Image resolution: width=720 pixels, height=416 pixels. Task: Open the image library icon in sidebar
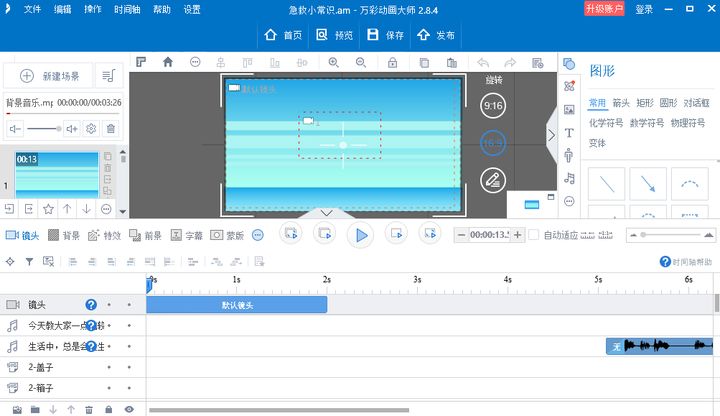569,109
